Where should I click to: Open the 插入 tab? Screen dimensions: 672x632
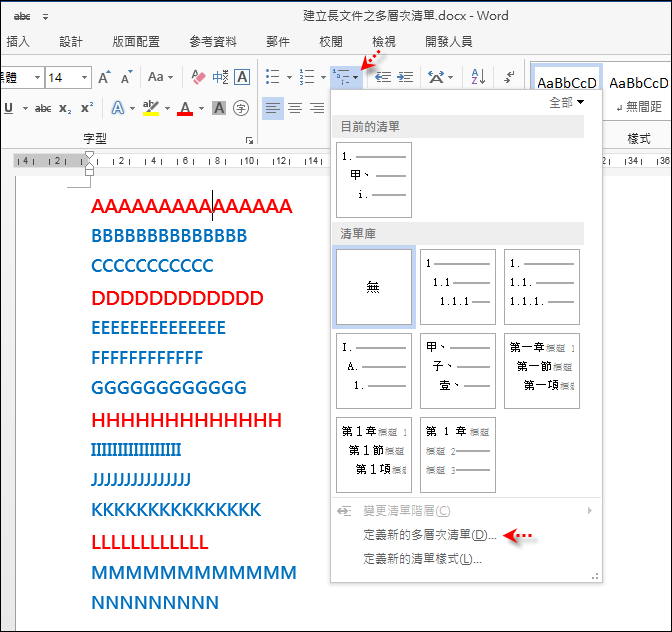pos(18,42)
